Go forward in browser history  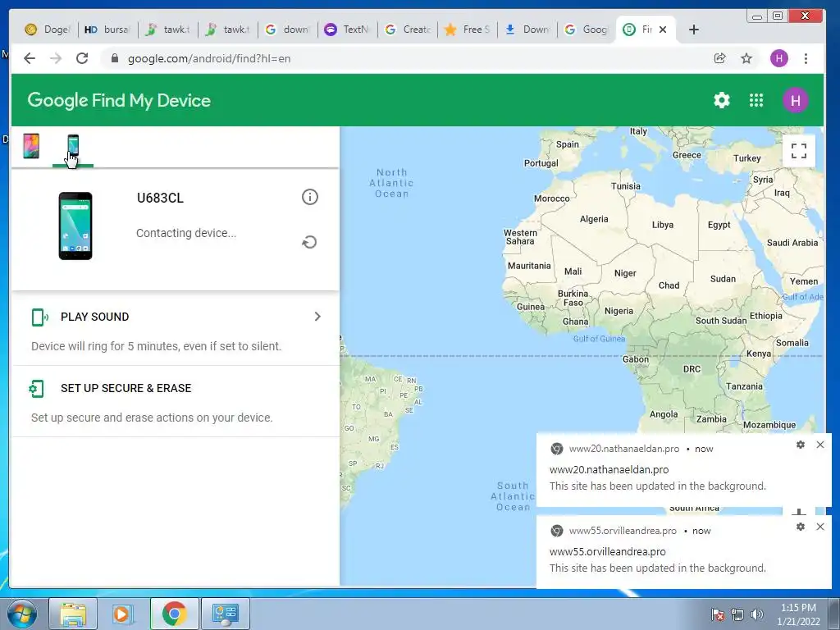(x=56, y=58)
